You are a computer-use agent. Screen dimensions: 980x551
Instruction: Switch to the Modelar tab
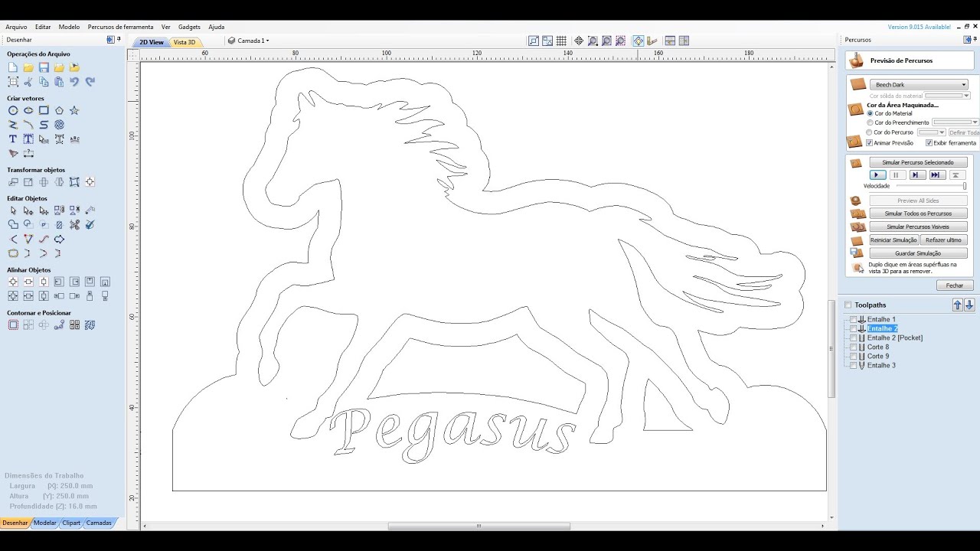click(x=45, y=523)
